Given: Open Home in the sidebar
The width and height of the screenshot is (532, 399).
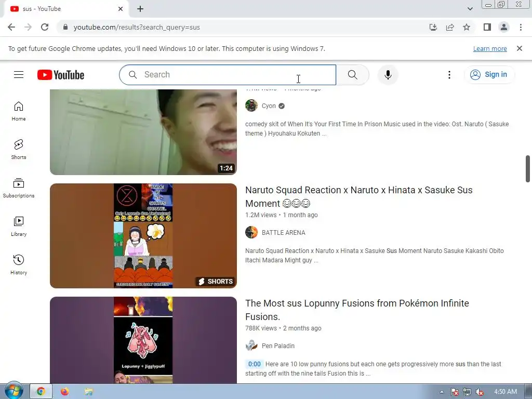Looking at the screenshot, I should click(x=19, y=111).
